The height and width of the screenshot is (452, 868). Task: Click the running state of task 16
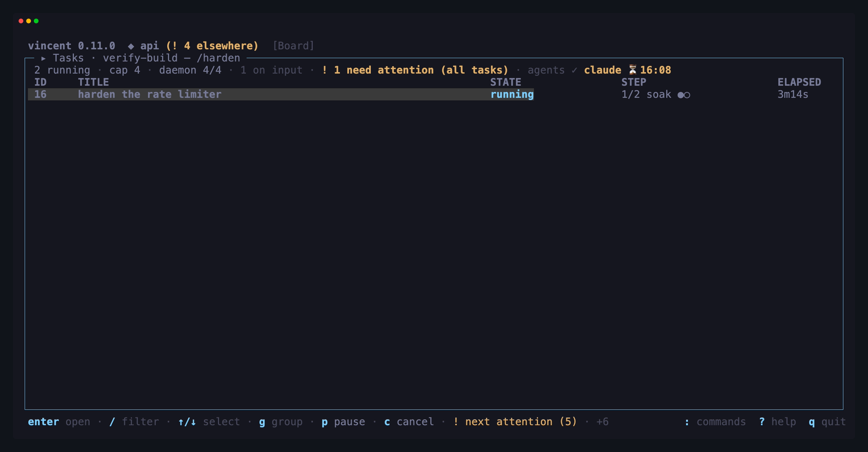(x=512, y=94)
